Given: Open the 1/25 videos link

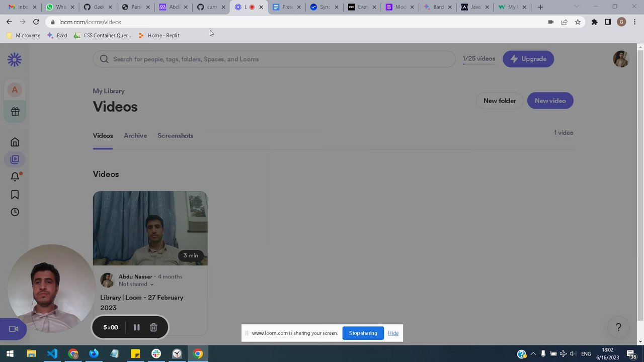Looking at the screenshot, I should (479, 59).
